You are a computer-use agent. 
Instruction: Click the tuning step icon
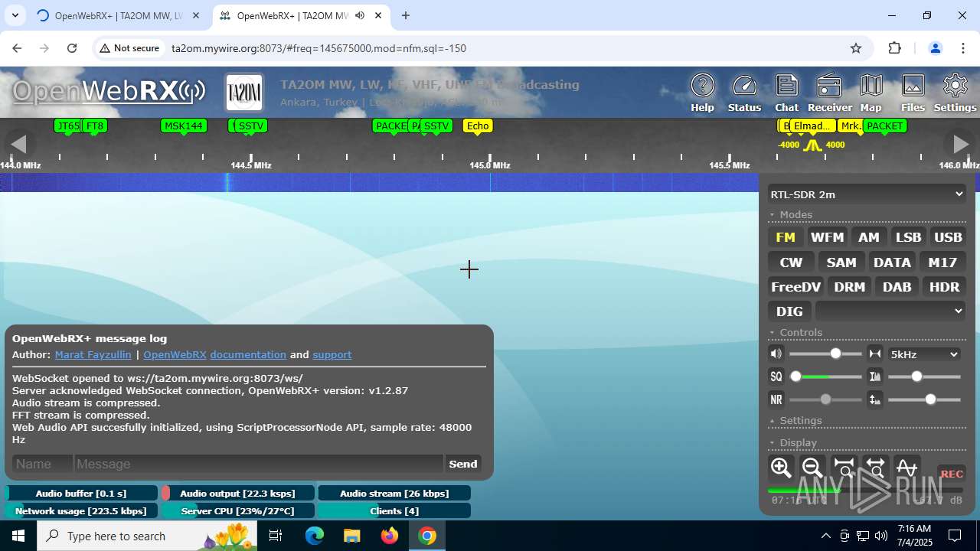pyautogui.click(x=875, y=354)
